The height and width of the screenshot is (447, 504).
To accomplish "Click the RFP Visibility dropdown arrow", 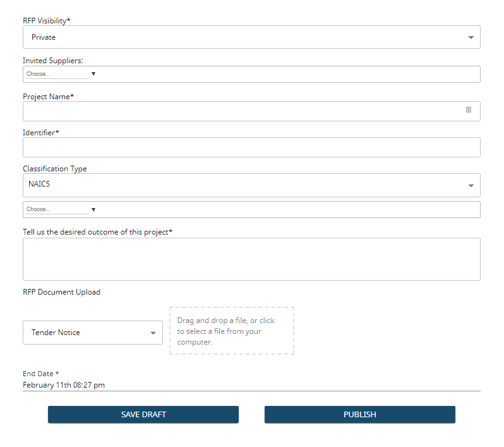I will pos(471,37).
